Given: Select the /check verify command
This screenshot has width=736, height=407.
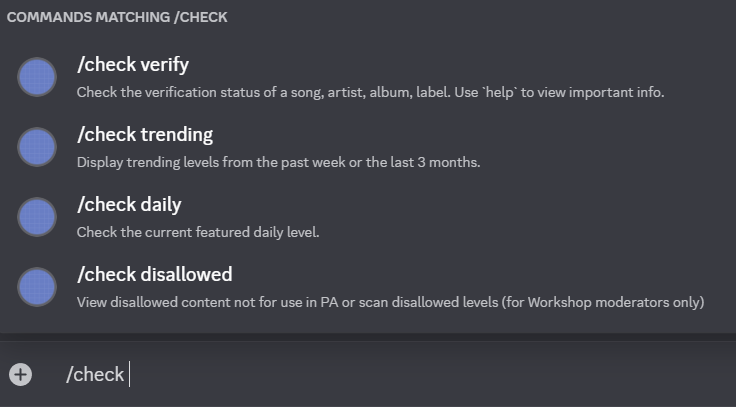Looking at the screenshot, I should pyautogui.click(x=132, y=65).
